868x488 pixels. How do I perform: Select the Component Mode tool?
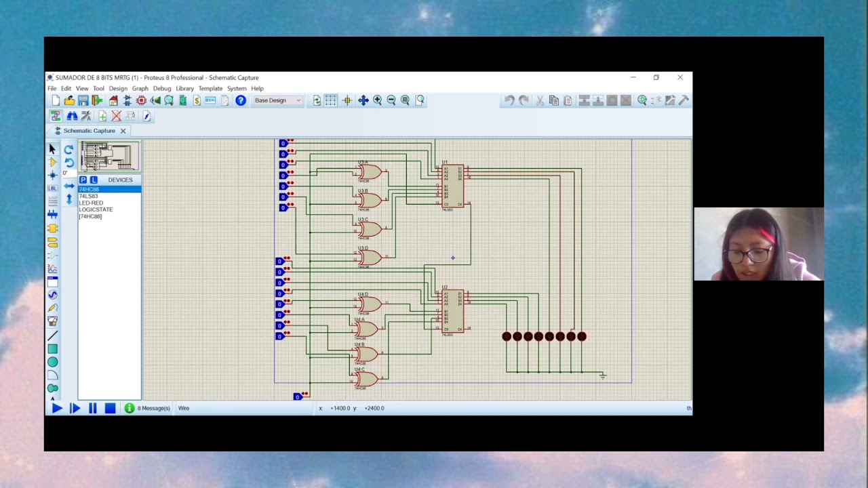click(x=52, y=162)
